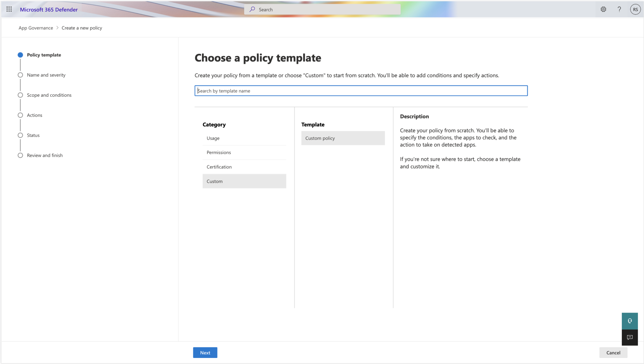Click the Search by template name field
Viewport: 644px width, 364px height.
coord(361,90)
